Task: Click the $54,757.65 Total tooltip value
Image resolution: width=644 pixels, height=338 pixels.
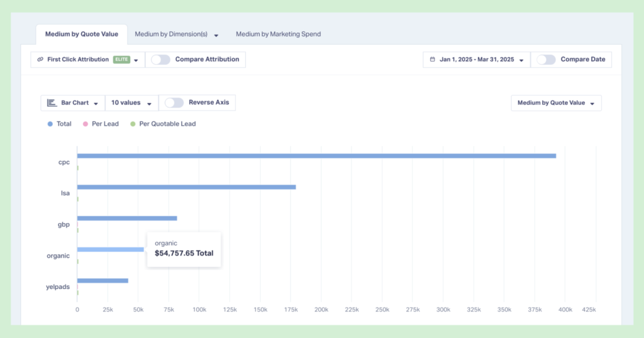Action: tap(184, 253)
